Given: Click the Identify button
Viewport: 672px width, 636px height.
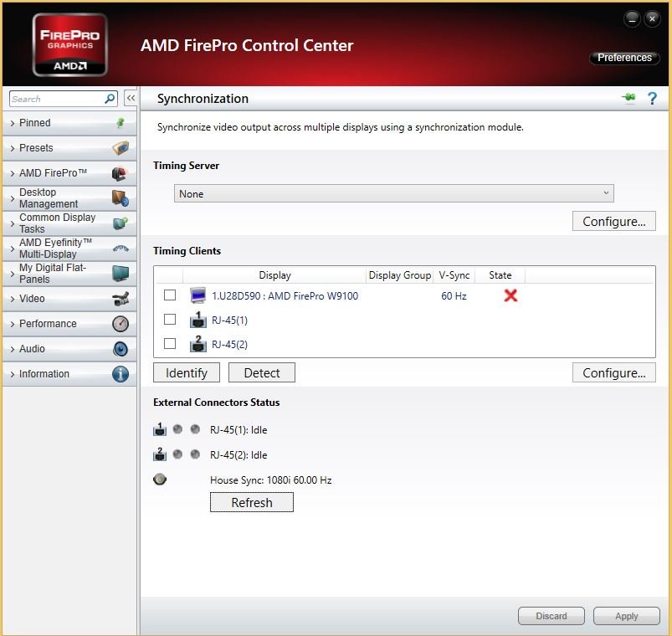Looking at the screenshot, I should pos(187,373).
